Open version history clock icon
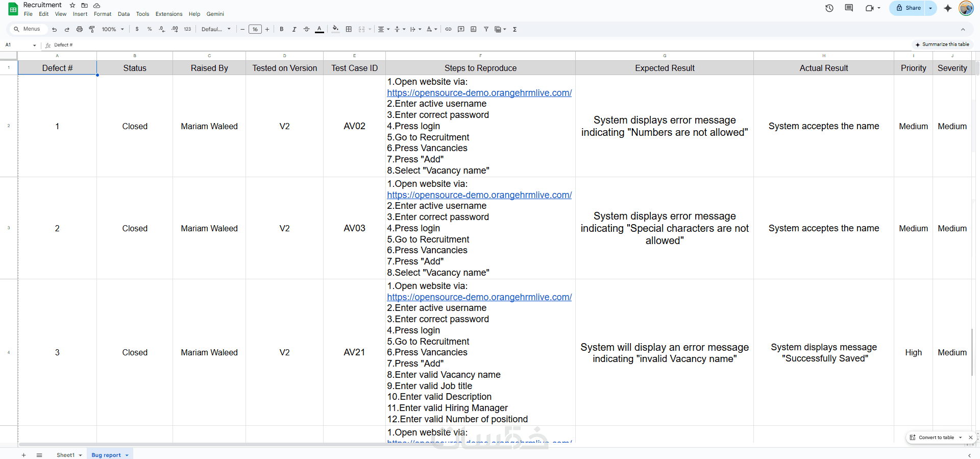980x459 pixels. 829,8
